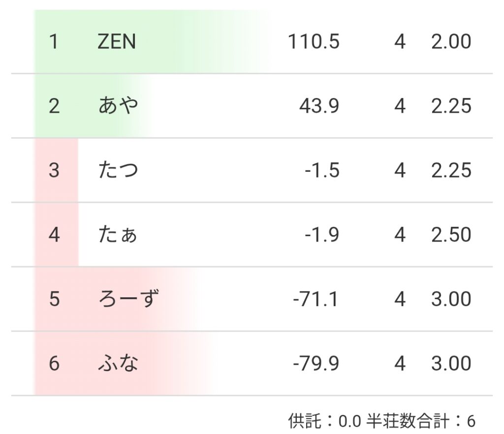Select rank number 5 beside ろーず
Viewport: 504px width, 434px height.
point(54,299)
